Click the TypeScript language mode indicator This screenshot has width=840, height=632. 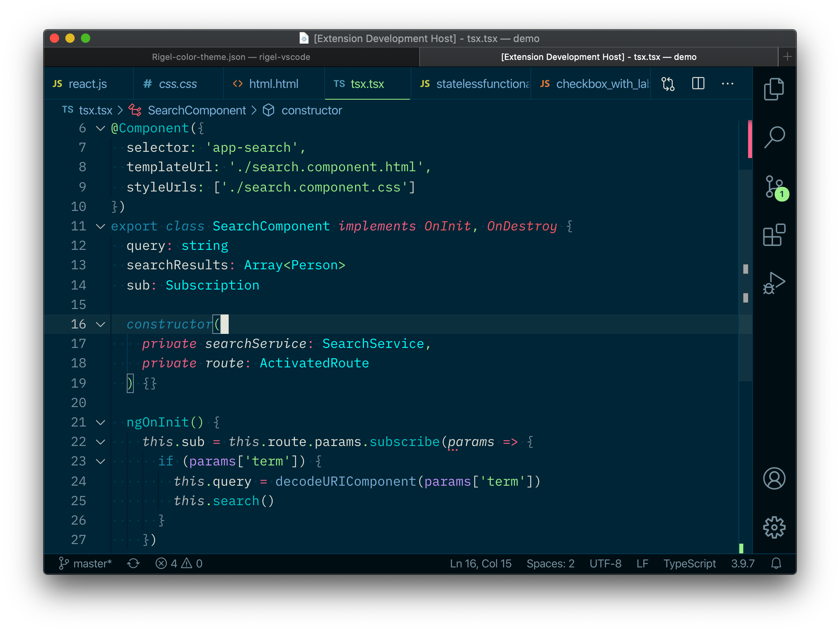[689, 564]
